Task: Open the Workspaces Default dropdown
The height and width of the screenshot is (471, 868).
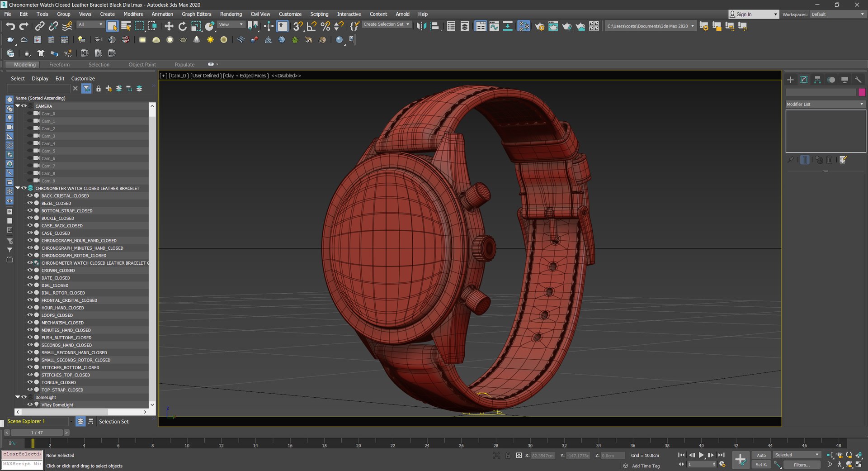Action: (x=838, y=14)
